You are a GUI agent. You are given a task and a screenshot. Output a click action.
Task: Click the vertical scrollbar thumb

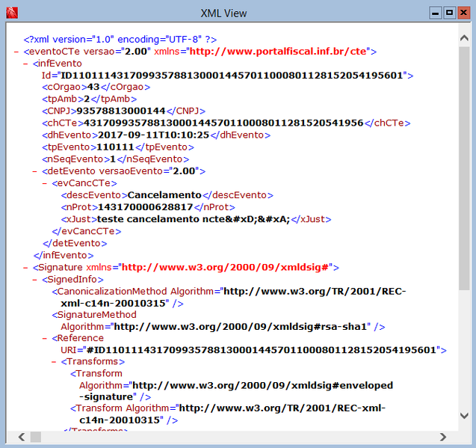(464, 168)
